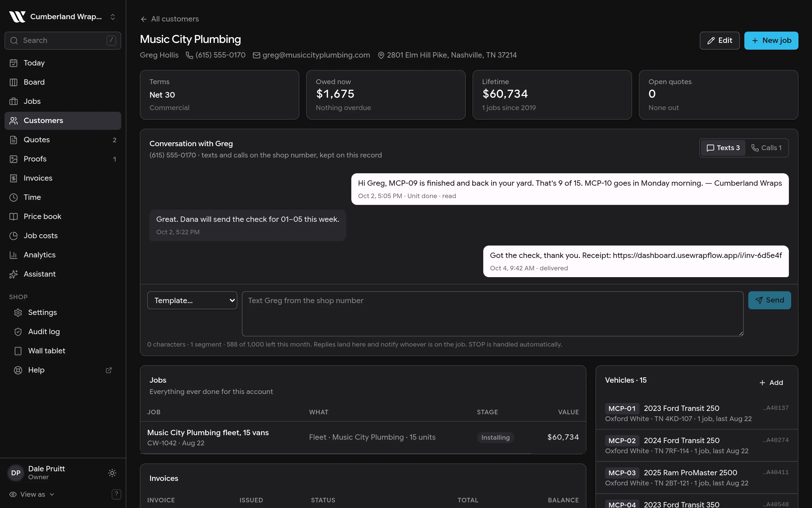The height and width of the screenshot is (508, 812).
Task: Toggle light/dark theme sun icon
Action: point(112,473)
